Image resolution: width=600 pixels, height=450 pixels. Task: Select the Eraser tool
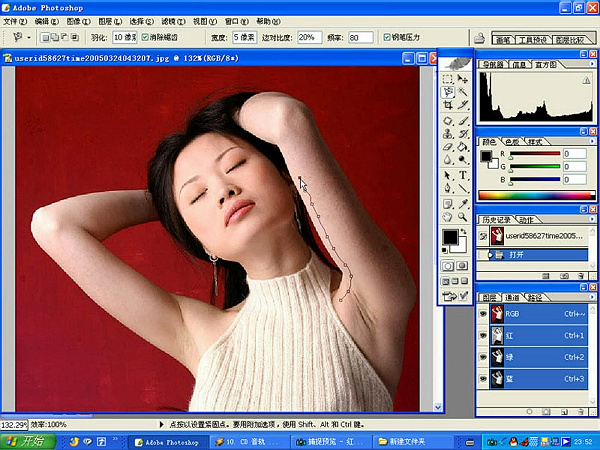[448, 147]
